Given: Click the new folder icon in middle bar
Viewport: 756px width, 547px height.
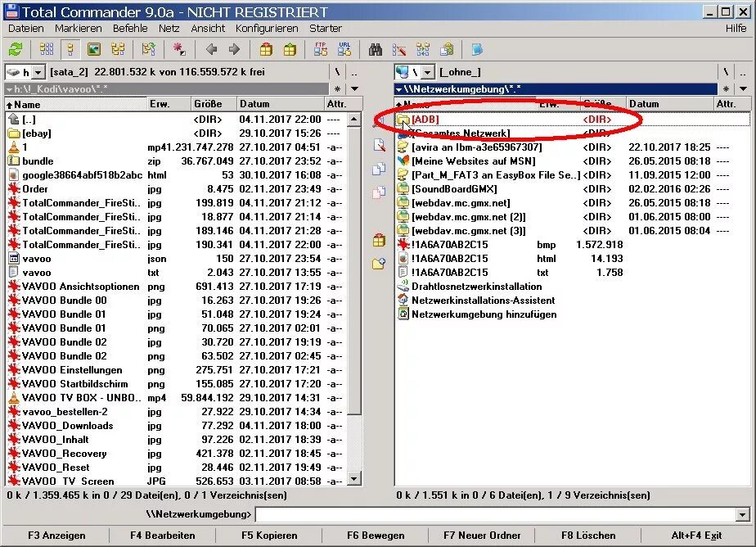Looking at the screenshot, I should tap(379, 264).
